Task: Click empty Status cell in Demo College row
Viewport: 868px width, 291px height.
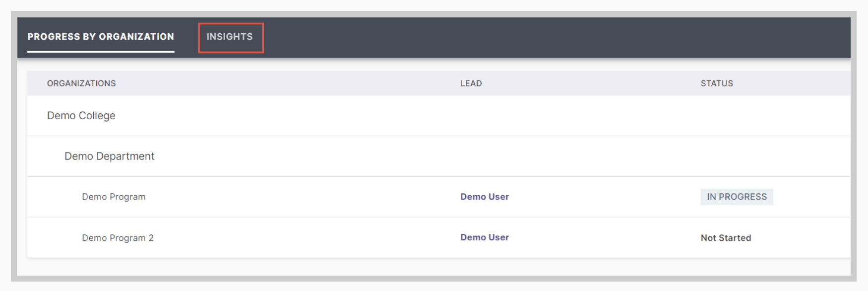Action: click(x=771, y=116)
